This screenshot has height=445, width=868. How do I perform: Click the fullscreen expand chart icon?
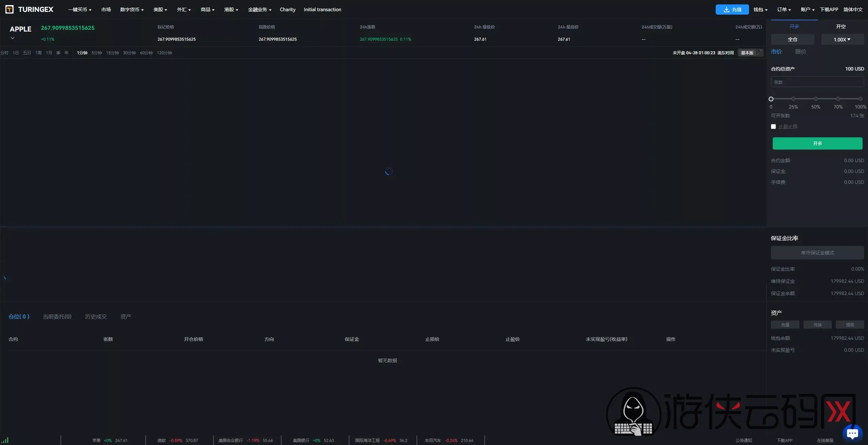click(759, 53)
